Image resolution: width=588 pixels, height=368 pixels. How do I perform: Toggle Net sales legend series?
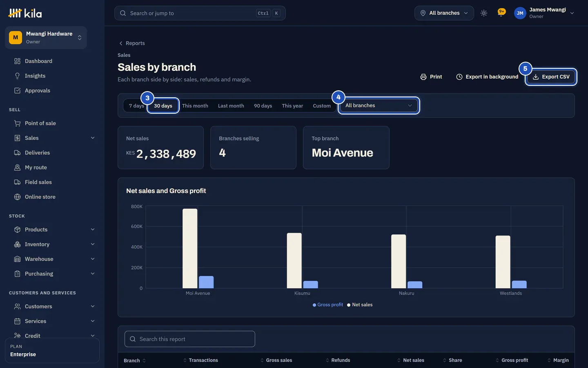(360, 305)
